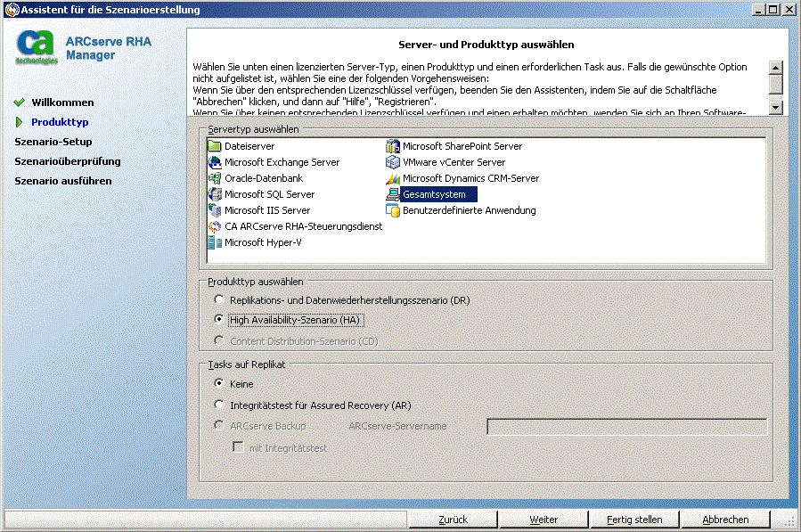Click the Abbrechen button

tap(725, 520)
